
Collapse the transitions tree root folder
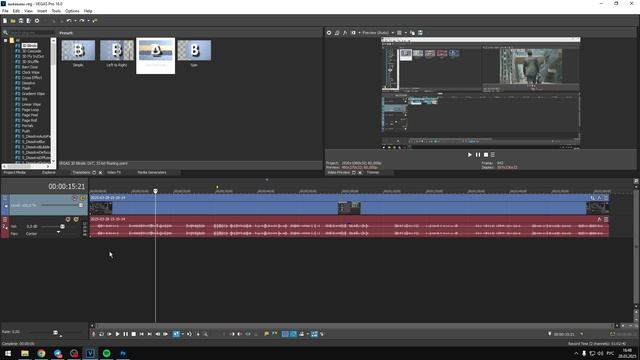(6, 40)
